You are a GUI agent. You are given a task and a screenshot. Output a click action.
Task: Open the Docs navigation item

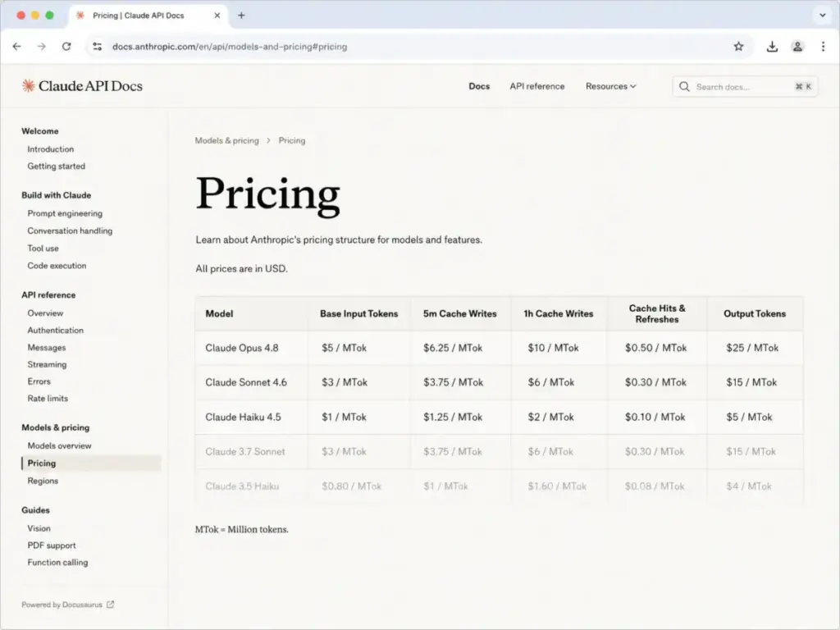479,86
